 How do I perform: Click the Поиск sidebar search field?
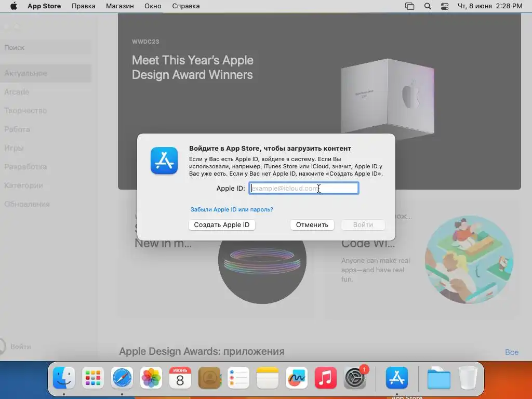pyautogui.click(x=46, y=47)
